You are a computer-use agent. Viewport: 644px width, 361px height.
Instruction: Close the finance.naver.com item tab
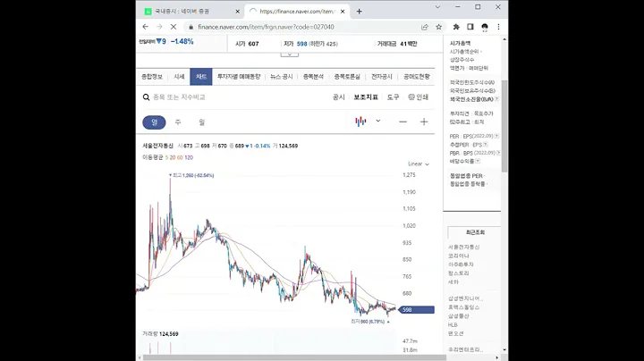pyautogui.click(x=343, y=12)
